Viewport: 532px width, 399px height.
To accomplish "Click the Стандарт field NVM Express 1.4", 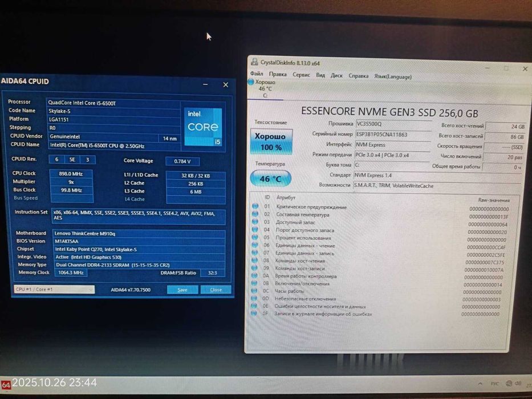I will [437, 176].
